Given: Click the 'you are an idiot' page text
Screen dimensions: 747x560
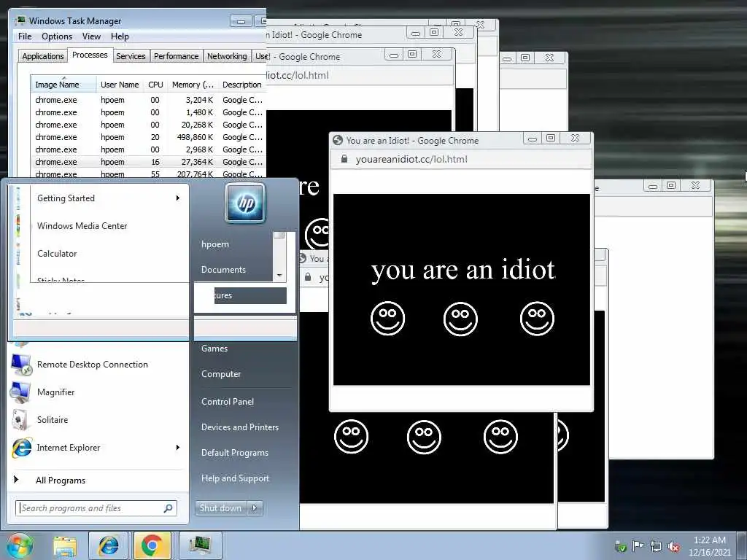Looking at the screenshot, I should pyautogui.click(x=463, y=270).
